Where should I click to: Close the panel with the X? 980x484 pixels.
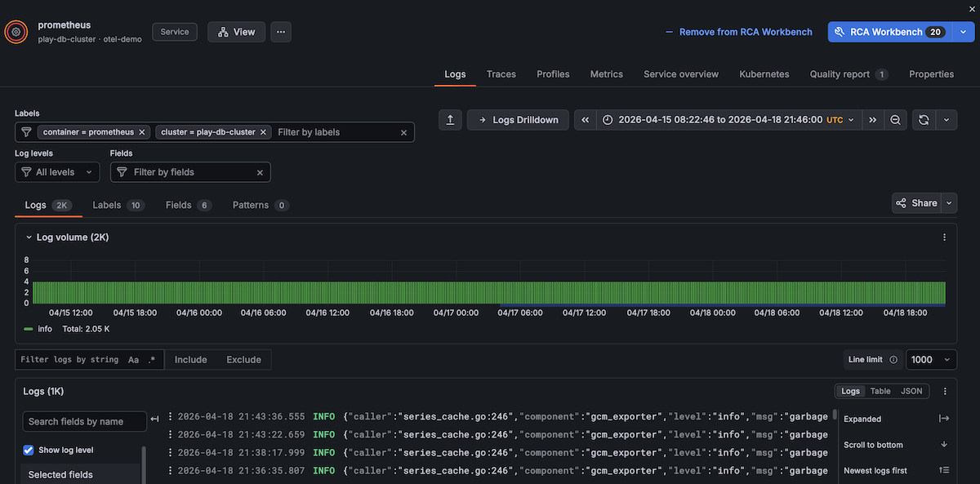[x=971, y=7]
